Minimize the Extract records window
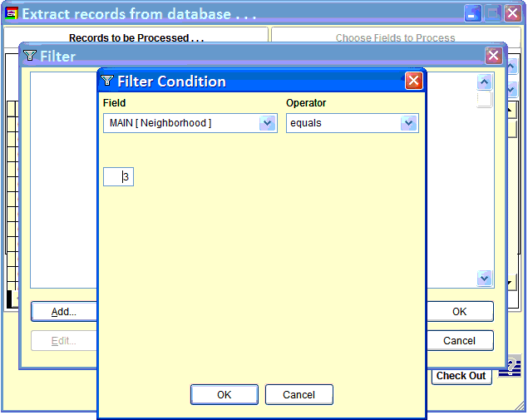The image size is (528, 420). click(473, 14)
